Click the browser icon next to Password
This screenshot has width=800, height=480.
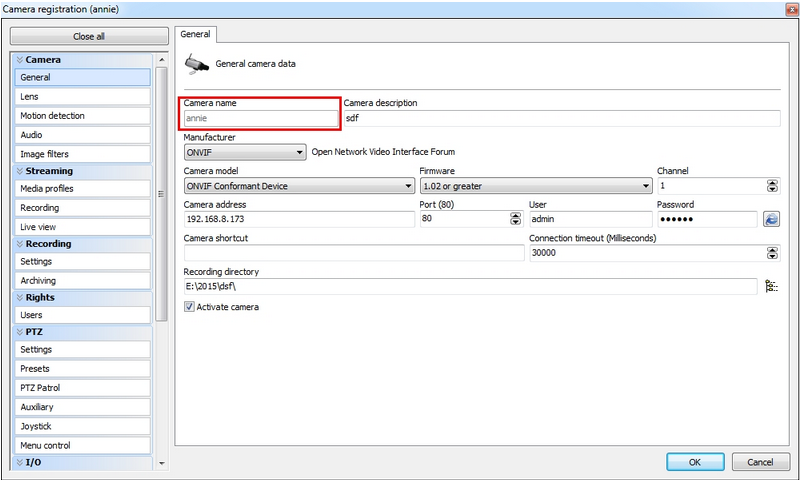click(771, 219)
